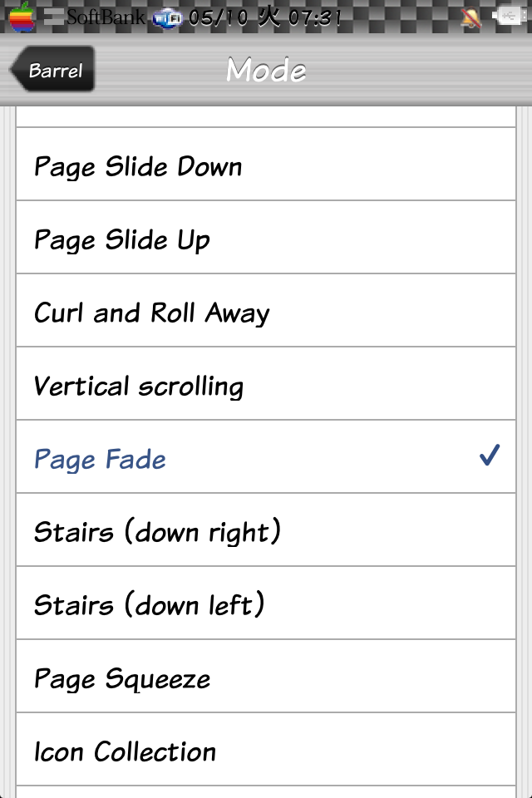This screenshot has width=532, height=798.
Task: Tap the signal bars icon beside SoftBank
Action: point(53,17)
